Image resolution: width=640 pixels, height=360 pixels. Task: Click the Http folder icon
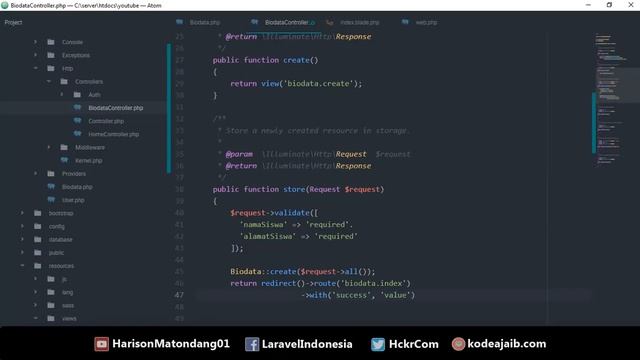pyautogui.click(x=51, y=68)
